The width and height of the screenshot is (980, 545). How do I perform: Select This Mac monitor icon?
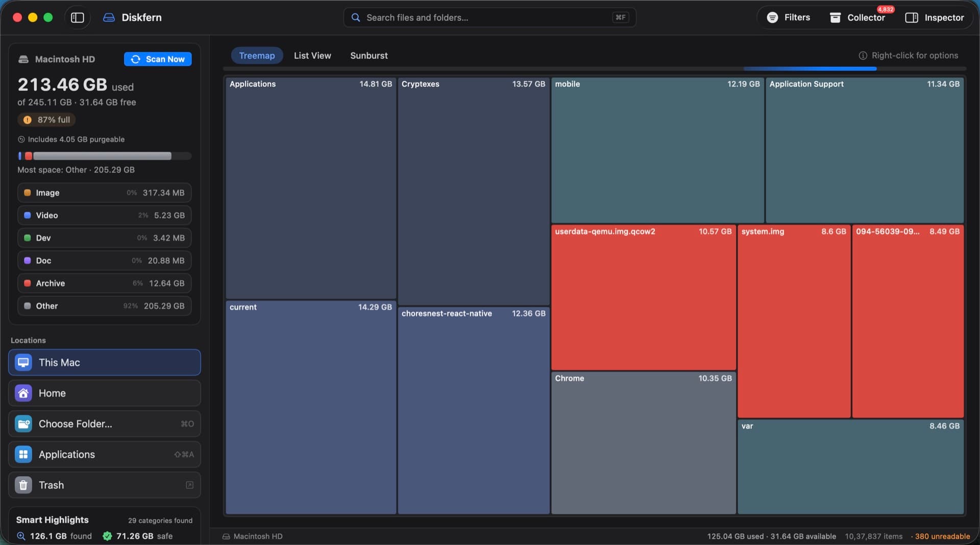coord(23,362)
